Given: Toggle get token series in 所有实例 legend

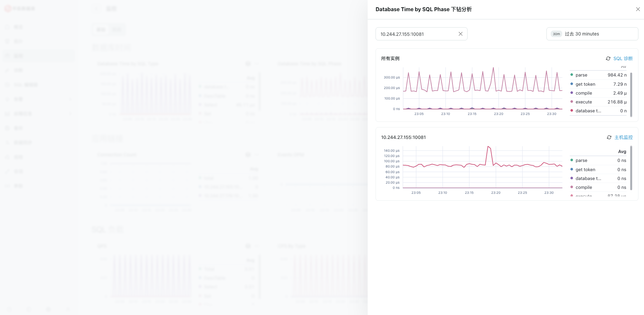Looking at the screenshot, I should click(x=585, y=84).
